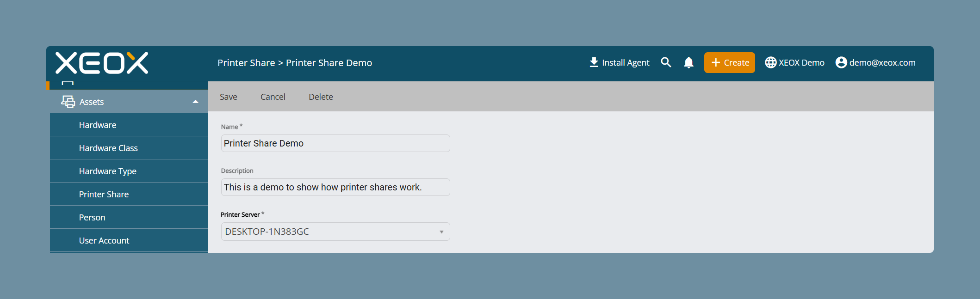Open Hardware Class in the sidebar
Image resolution: width=980 pixels, height=299 pixels.
click(x=129, y=148)
